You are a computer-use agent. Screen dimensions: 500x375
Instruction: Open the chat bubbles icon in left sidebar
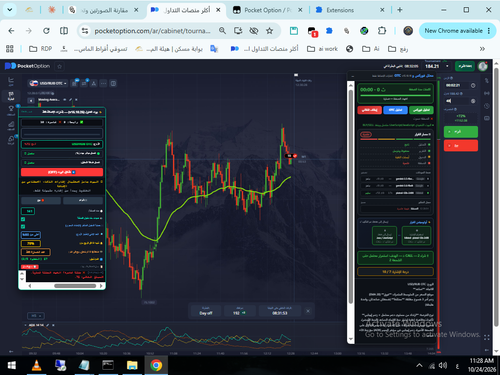(x=11, y=140)
